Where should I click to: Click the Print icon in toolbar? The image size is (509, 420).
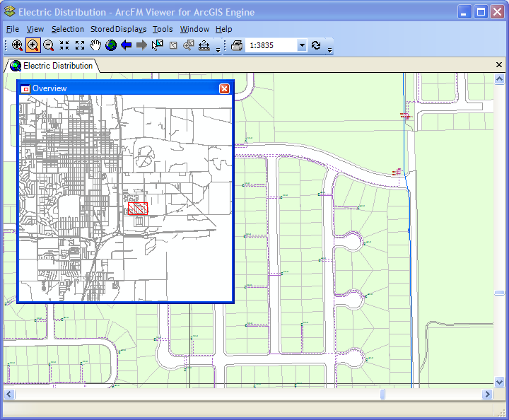pos(237,45)
